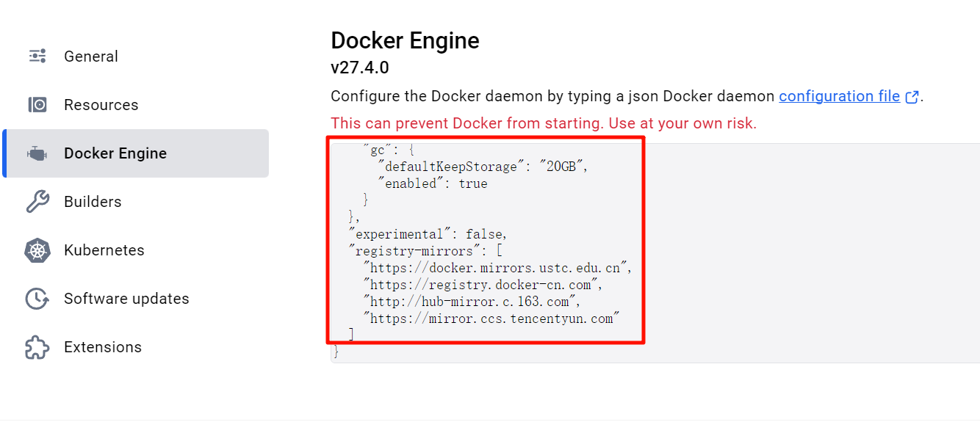This screenshot has height=433, width=980.
Task: Click the General settings sliders icon
Action: (x=37, y=56)
